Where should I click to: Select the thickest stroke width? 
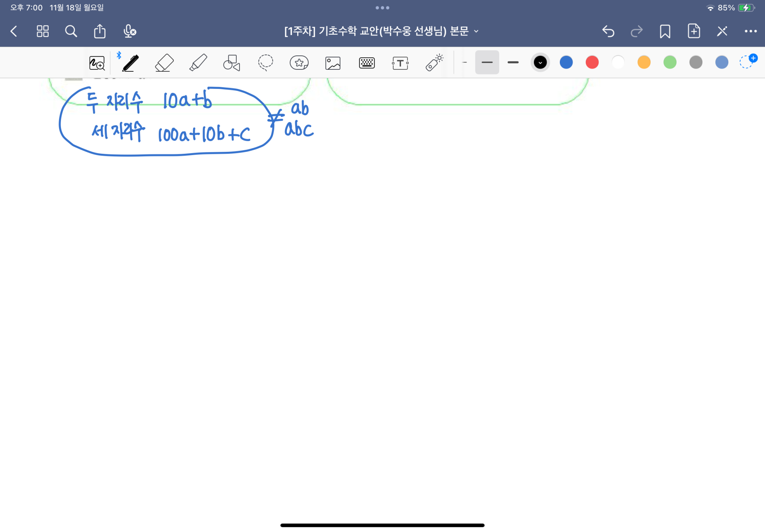[513, 63]
